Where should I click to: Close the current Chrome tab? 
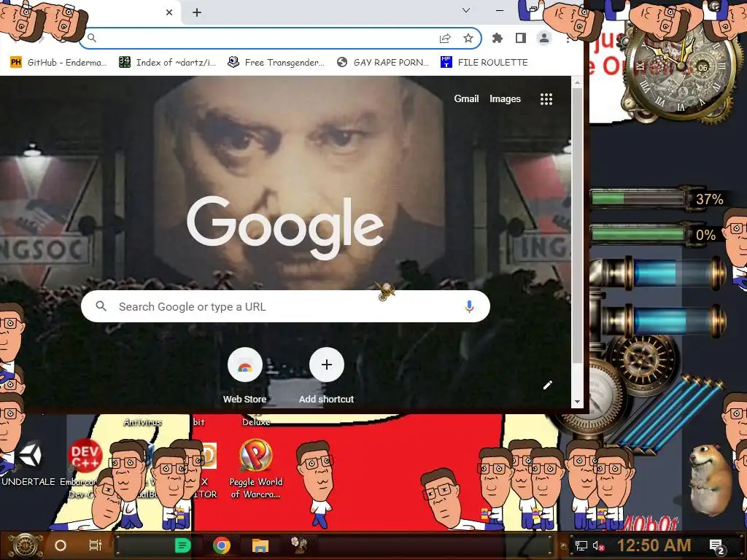[x=169, y=12]
